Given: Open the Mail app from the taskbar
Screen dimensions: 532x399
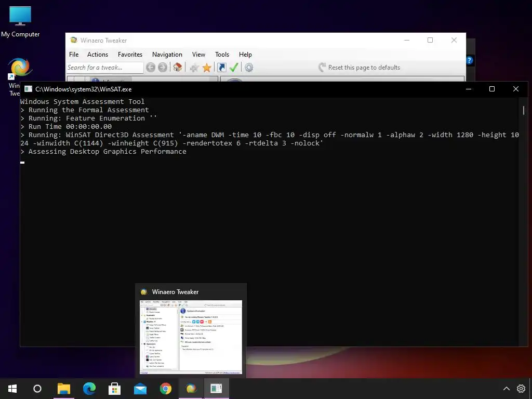Looking at the screenshot, I should [x=140, y=389].
